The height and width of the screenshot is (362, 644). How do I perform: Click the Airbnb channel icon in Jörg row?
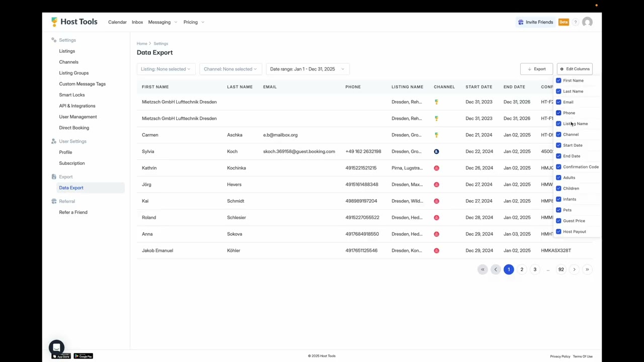click(436, 185)
